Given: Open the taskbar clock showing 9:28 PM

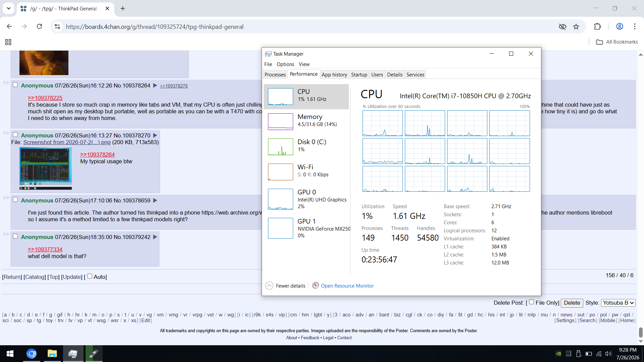Looking at the screenshot, I should (x=628, y=354).
